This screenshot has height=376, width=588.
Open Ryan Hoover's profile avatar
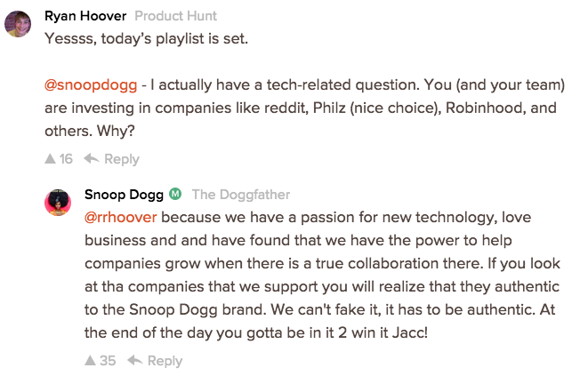[18, 24]
